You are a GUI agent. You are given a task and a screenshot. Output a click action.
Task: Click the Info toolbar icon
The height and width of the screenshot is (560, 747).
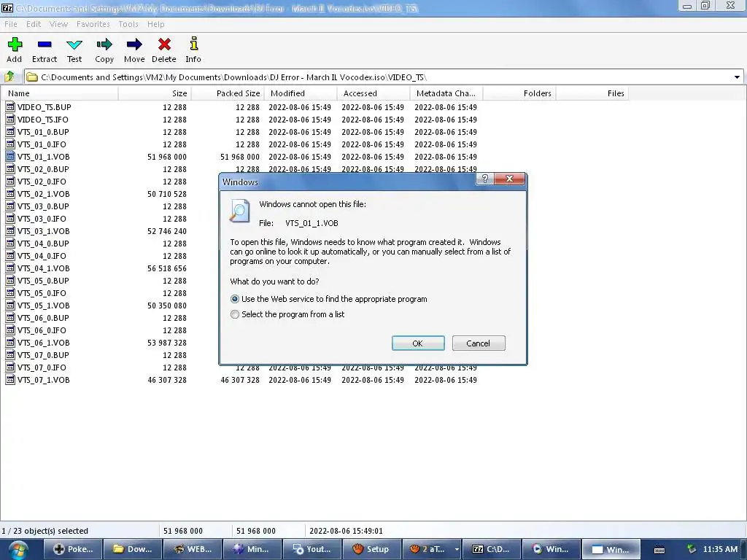(193, 44)
